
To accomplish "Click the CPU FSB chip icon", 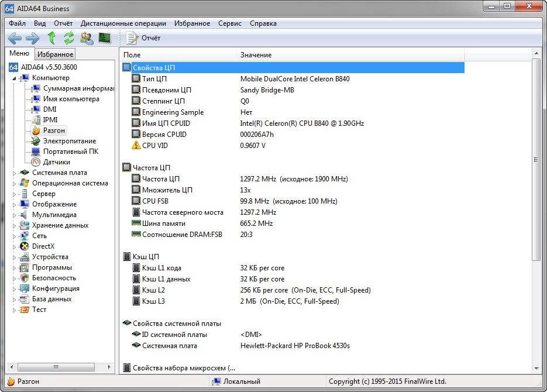I will [136, 201].
